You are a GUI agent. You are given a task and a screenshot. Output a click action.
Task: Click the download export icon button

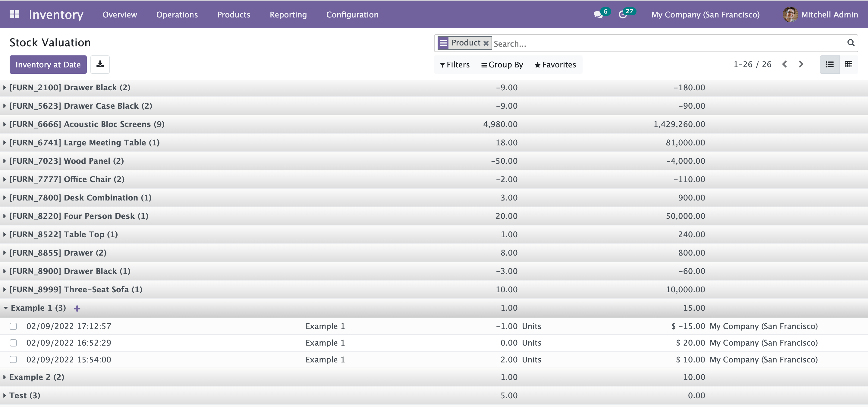tap(100, 64)
